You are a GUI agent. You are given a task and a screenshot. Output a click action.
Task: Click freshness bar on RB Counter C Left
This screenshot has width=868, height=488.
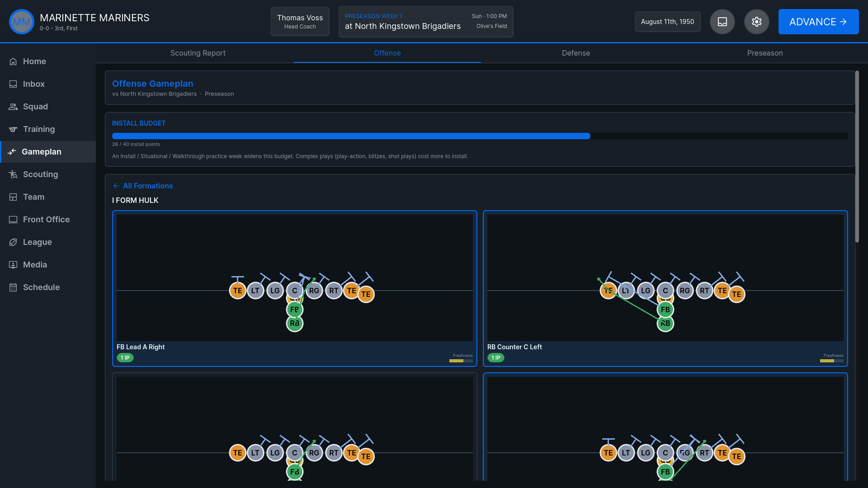831,361
